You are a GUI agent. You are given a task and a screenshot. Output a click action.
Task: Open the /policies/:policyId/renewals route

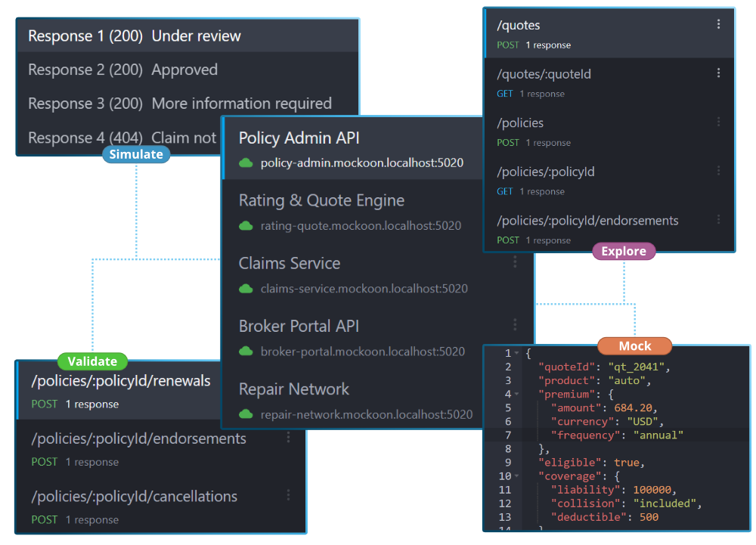[119, 392]
